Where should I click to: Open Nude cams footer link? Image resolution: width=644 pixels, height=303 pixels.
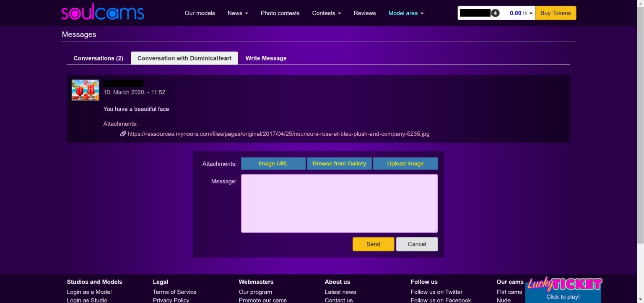[x=504, y=300]
